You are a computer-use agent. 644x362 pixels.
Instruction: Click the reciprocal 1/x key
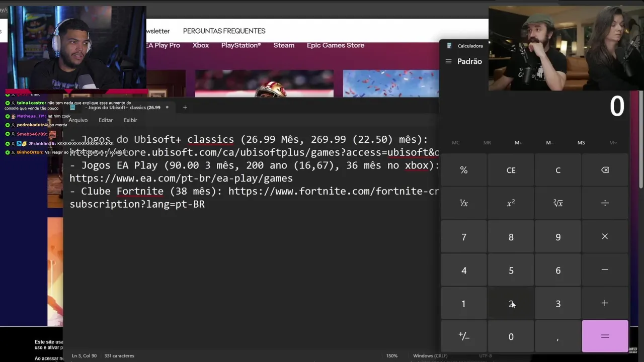pyautogui.click(x=464, y=203)
